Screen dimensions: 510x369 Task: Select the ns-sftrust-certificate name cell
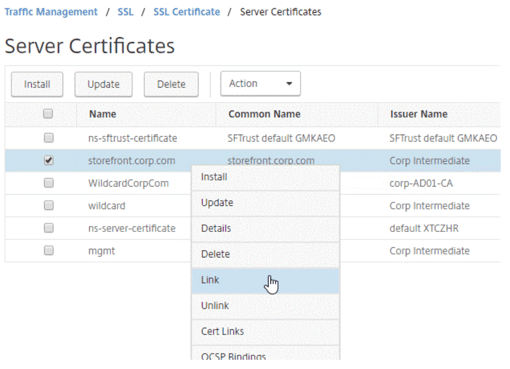(x=132, y=138)
